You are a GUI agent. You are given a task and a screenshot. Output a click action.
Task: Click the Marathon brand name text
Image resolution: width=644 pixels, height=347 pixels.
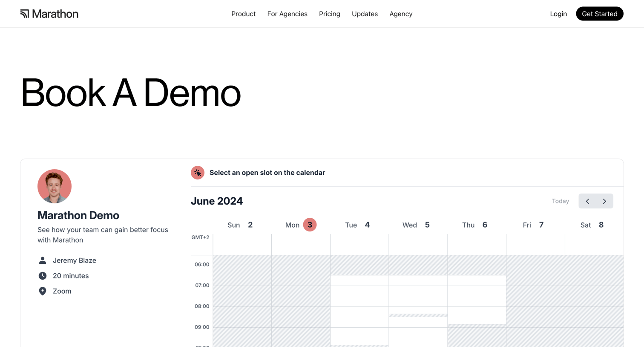pos(55,14)
